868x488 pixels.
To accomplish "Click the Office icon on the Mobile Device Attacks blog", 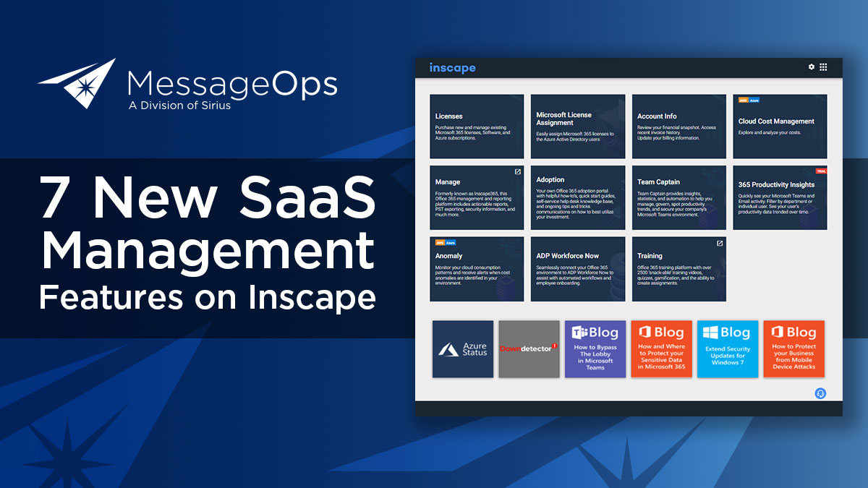I will click(x=778, y=333).
